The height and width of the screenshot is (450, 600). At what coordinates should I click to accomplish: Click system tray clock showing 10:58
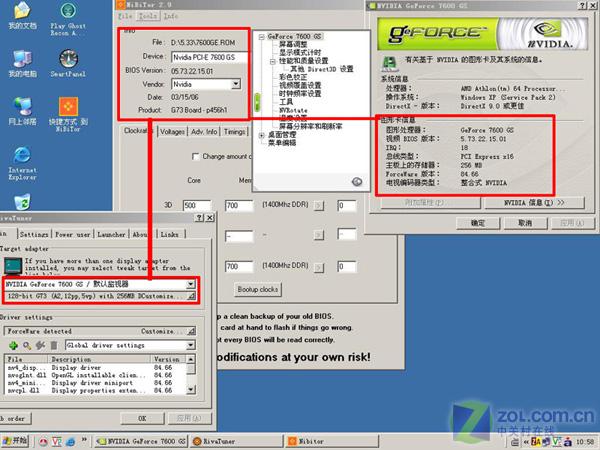click(585, 442)
